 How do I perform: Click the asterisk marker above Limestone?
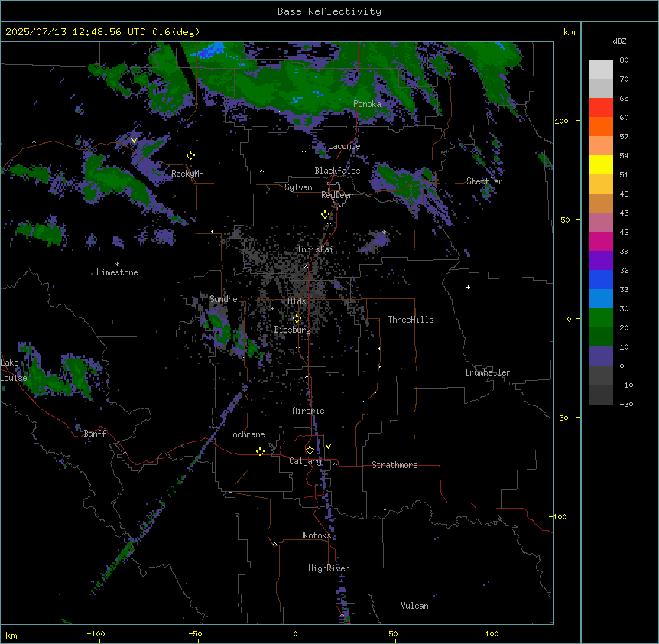coord(117,265)
